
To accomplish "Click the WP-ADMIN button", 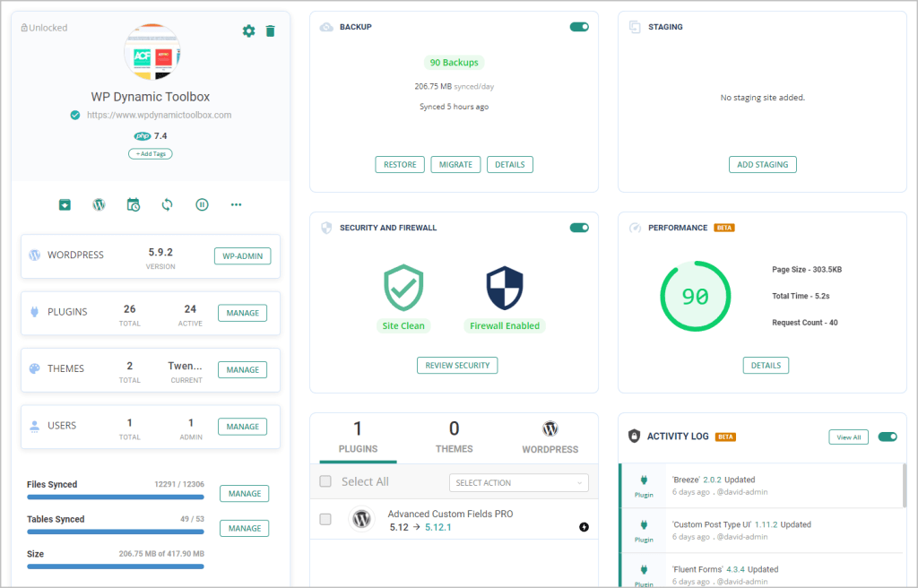I will point(242,256).
